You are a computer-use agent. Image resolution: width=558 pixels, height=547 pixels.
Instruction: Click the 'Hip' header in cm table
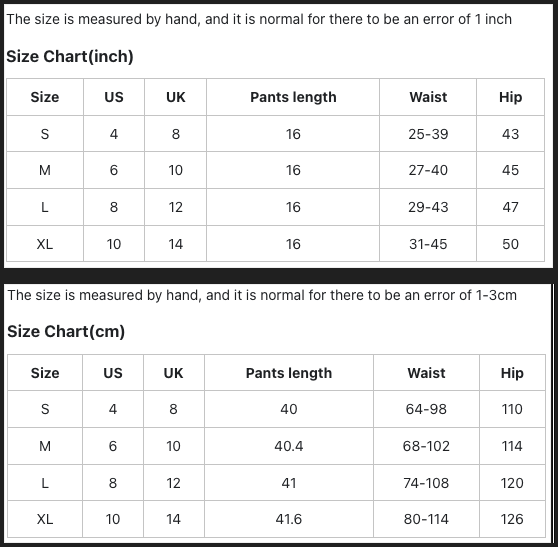coord(512,373)
